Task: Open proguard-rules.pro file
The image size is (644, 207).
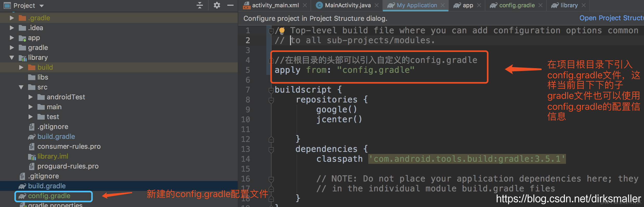Action: coord(68,166)
